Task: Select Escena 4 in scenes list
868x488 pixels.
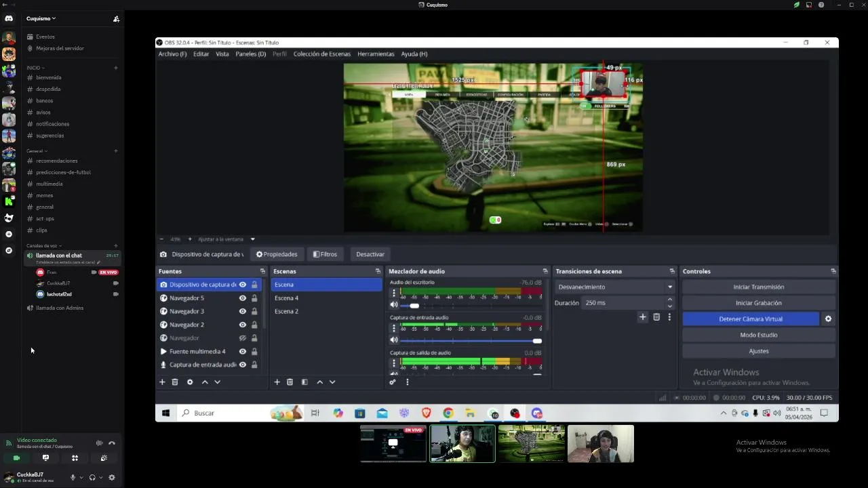Action: click(326, 298)
